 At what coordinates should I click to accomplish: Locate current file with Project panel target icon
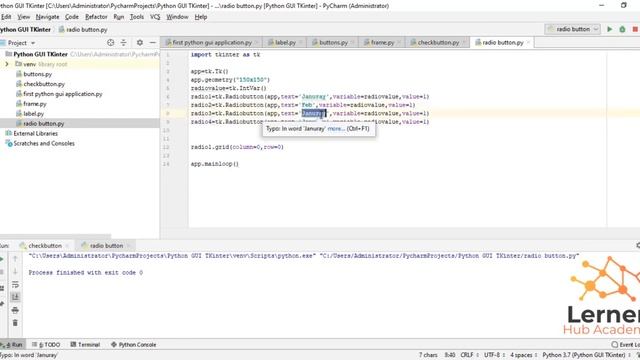coord(111,42)
